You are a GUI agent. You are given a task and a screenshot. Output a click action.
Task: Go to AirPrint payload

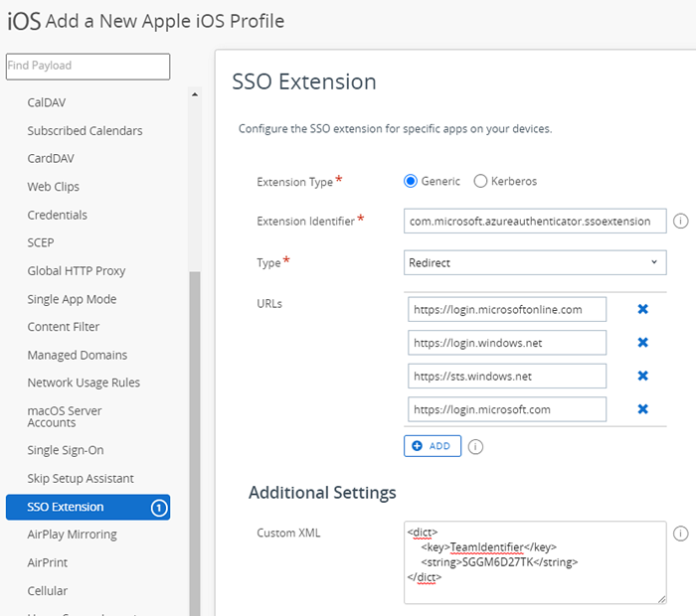(48, 562)
